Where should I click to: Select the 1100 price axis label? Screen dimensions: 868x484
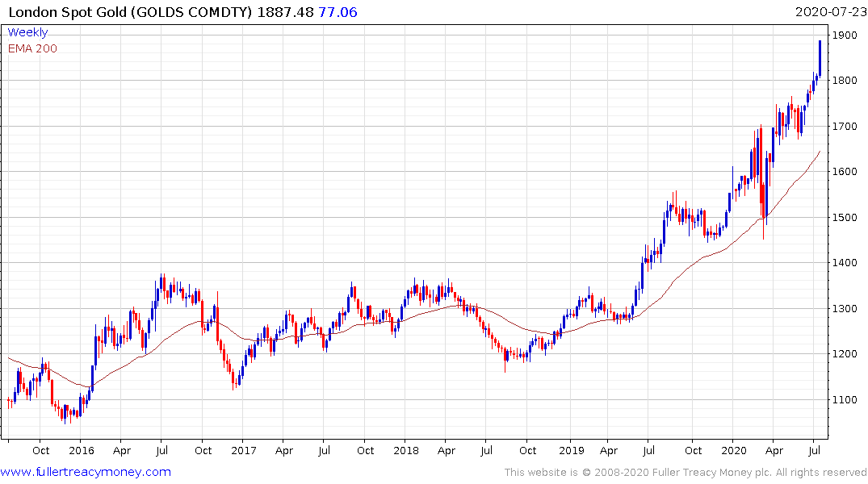pyautogui.click(x=845, y=400)
